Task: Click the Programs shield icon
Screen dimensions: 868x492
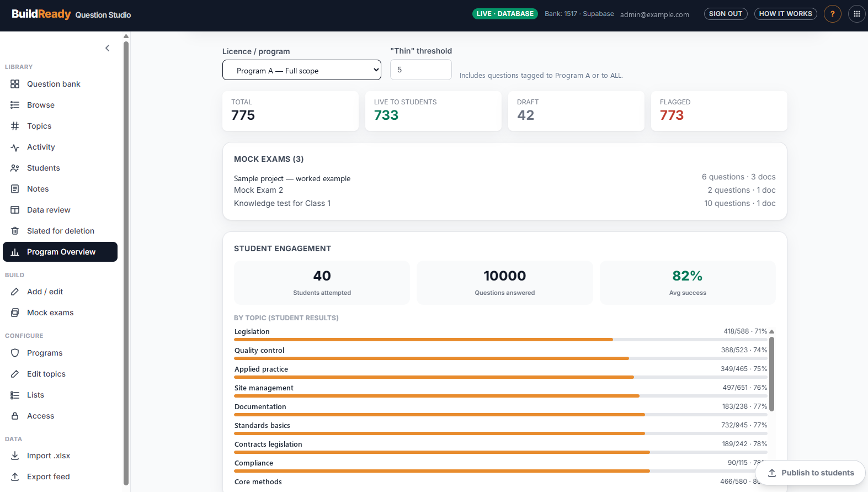Action: [x=15, y=353]
